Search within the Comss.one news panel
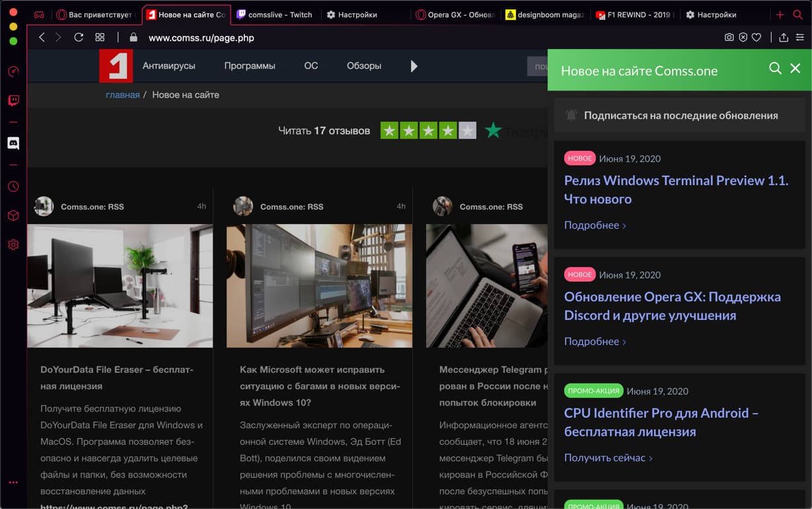The height and width of the screenshot is (509, 812). (775, 68)
